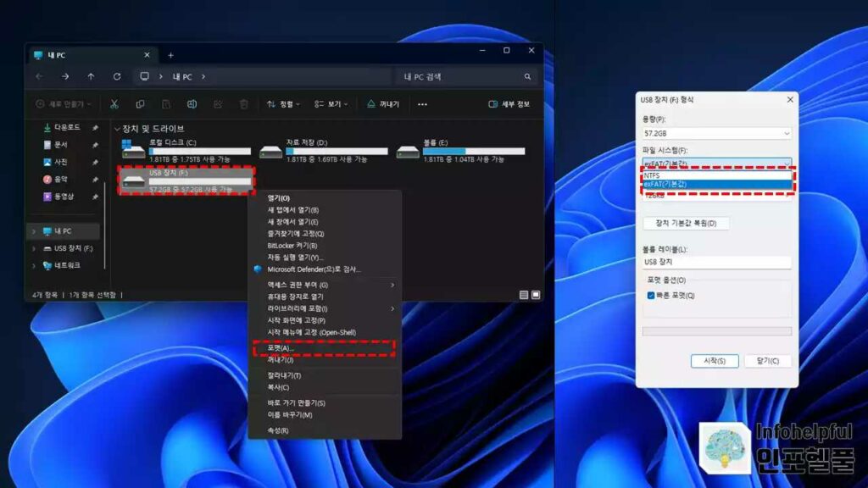Viewport: 868px width, 488px height.
Task: Select 시작 메뉴에 고정 (Open-Shell)
Action: tap(325, 332)
